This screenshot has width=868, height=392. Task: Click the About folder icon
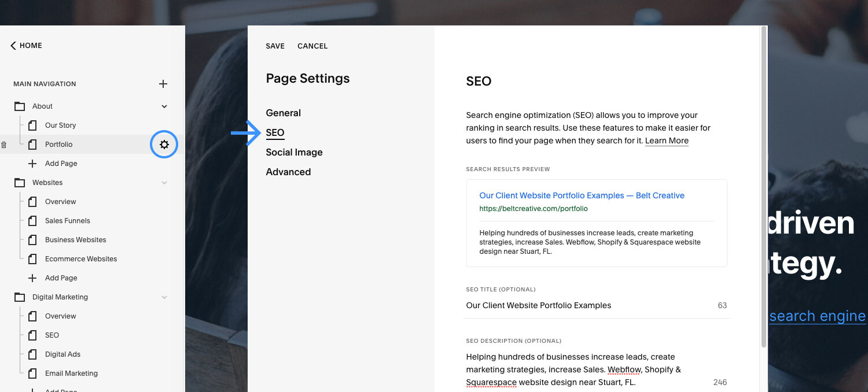(20, 106)
